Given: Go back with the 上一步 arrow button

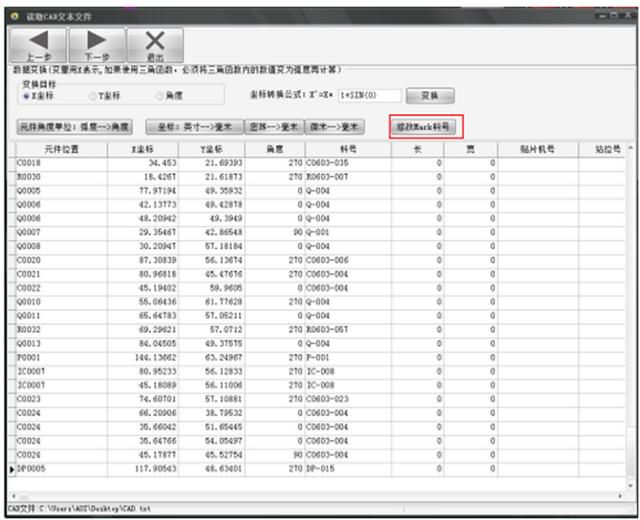Looking at the screenshot, I should 38,45.
